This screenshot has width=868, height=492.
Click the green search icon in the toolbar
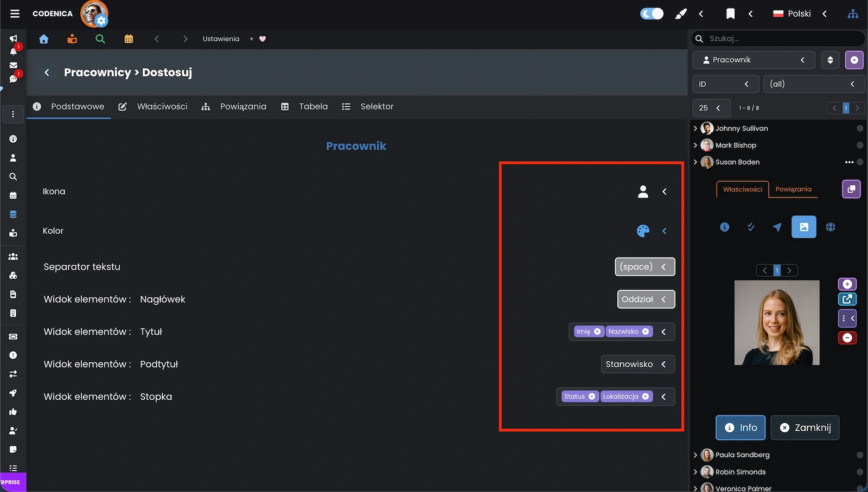[100, 39]
